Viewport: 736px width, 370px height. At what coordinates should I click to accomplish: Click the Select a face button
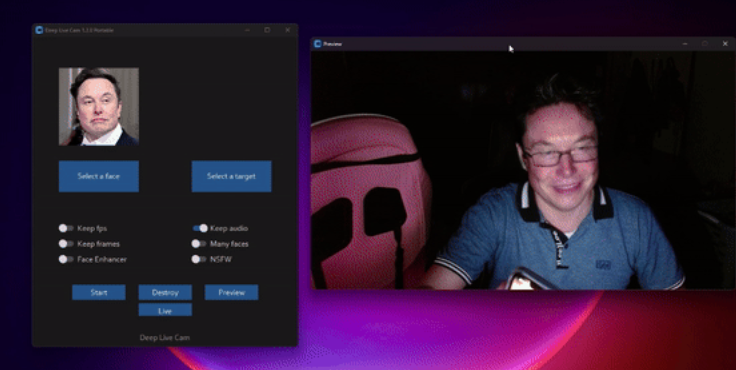(x=99, y=176)
